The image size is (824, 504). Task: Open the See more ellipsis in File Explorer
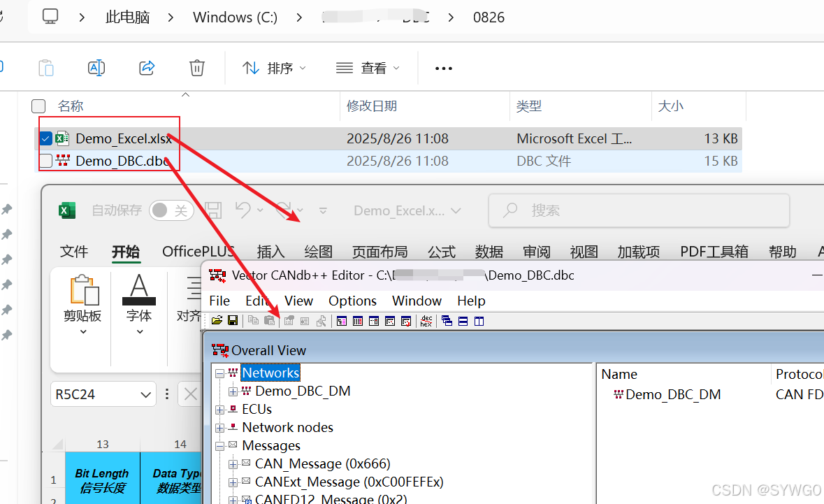click(x=444, y=69)
